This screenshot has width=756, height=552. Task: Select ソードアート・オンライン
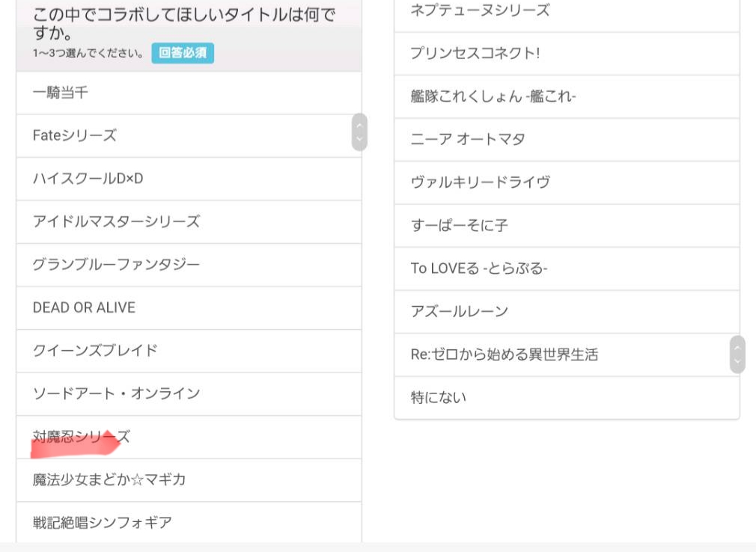coord(189,393)
